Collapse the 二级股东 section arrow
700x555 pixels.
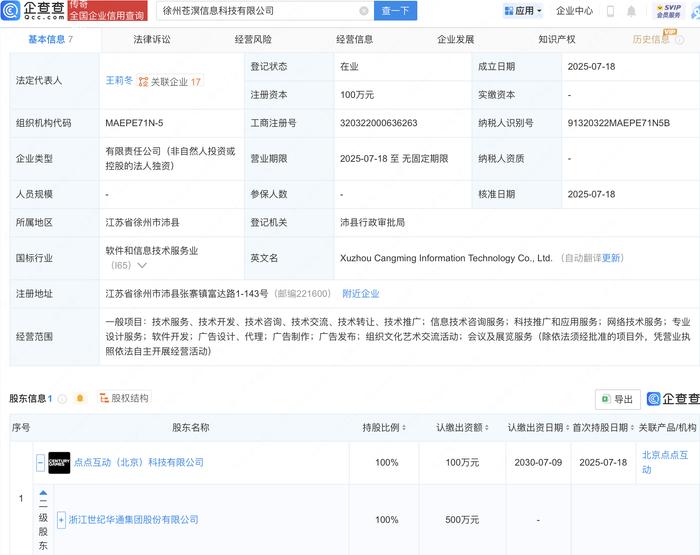[x=43, y=493]
